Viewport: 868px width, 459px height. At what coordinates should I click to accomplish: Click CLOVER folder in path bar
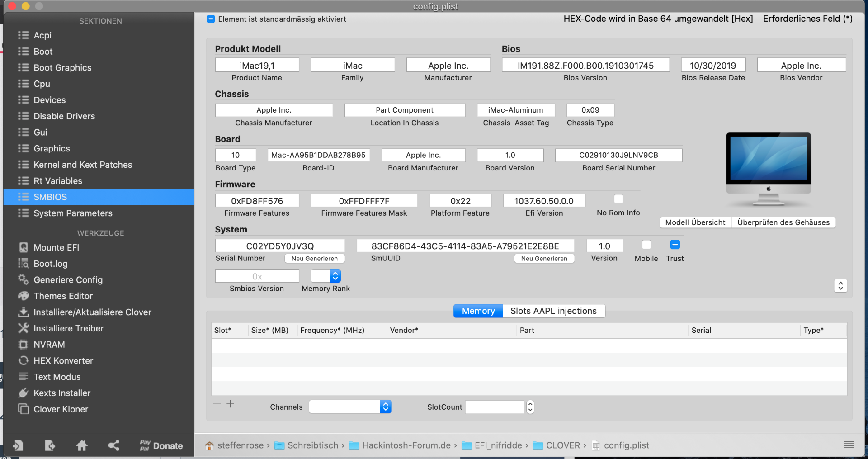[x=557, y=445]
